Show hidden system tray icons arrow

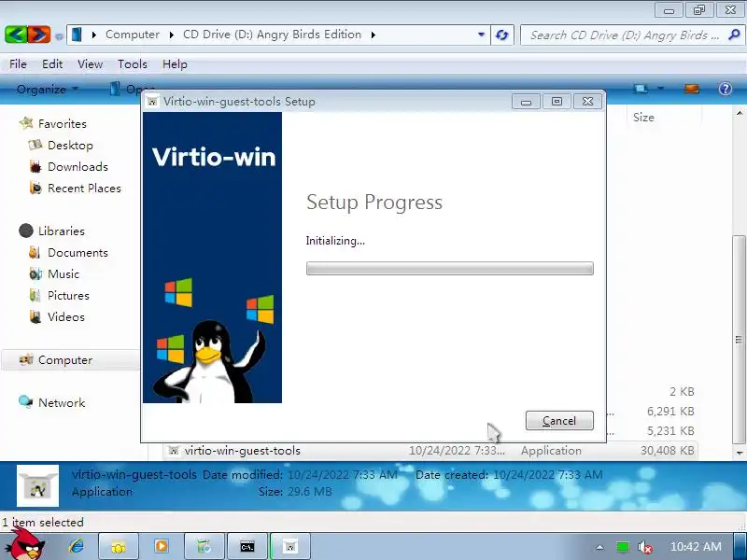click(x=600, y=547)
